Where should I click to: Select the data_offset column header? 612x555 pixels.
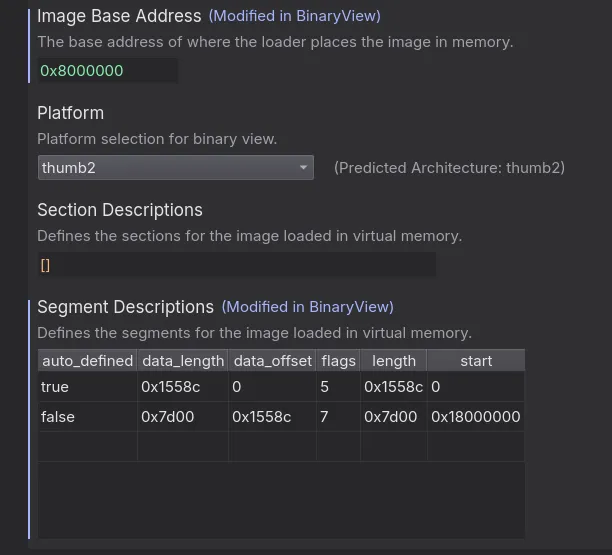click(272, 361)
